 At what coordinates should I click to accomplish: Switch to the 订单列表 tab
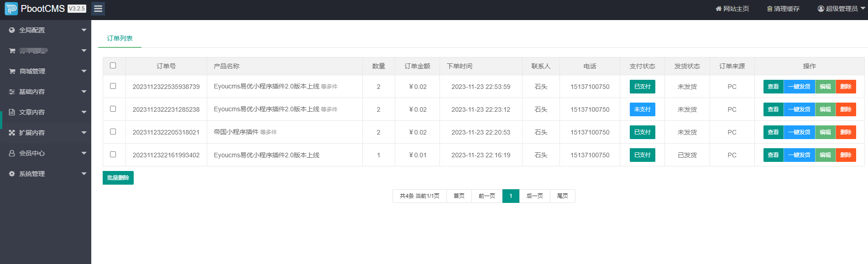120,38
